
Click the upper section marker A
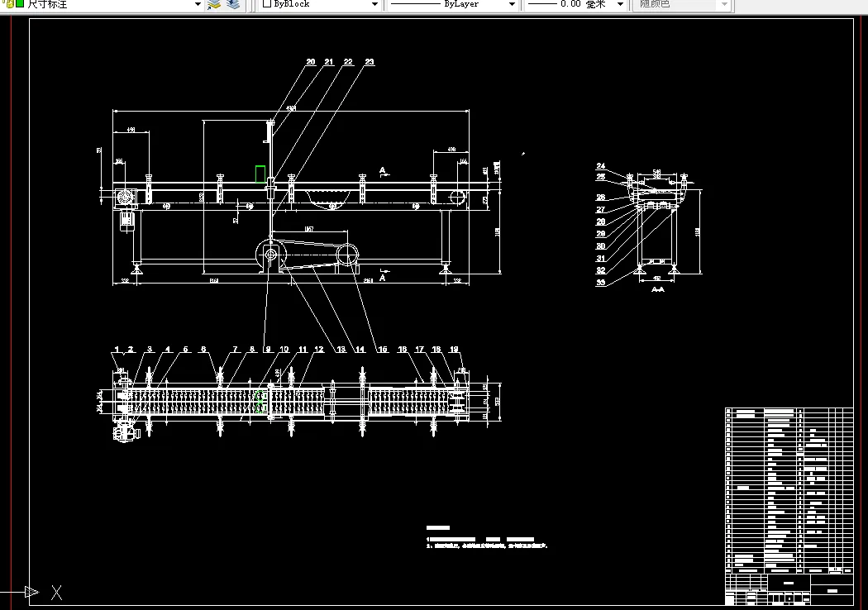383,171
